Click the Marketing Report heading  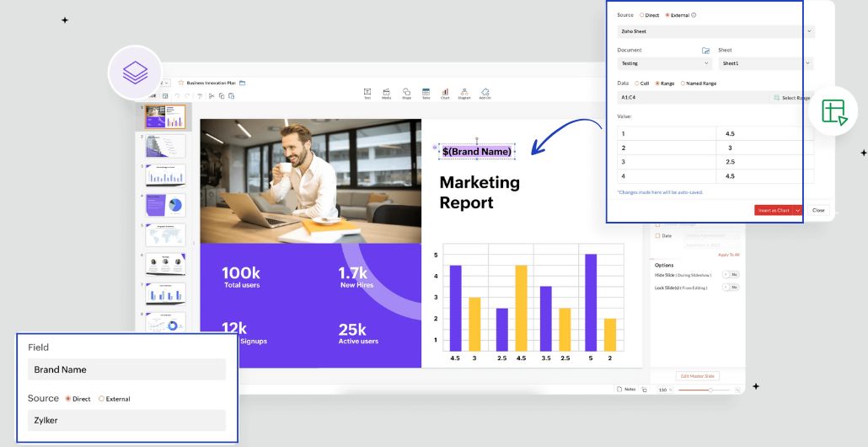[480, 192]
